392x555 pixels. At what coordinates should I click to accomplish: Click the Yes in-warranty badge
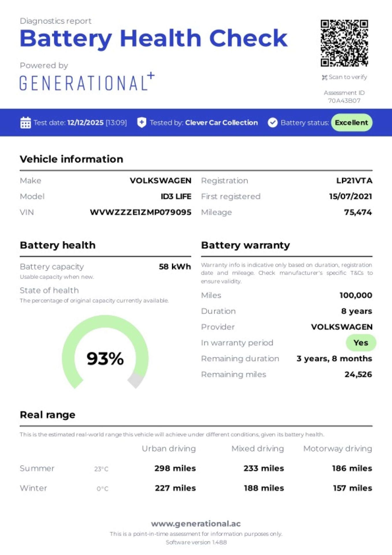point(361,343)
